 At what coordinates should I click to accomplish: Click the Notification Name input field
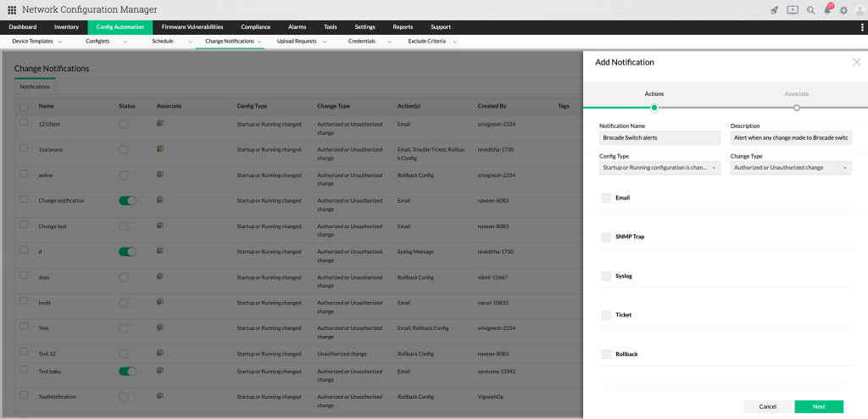point(659,137)
